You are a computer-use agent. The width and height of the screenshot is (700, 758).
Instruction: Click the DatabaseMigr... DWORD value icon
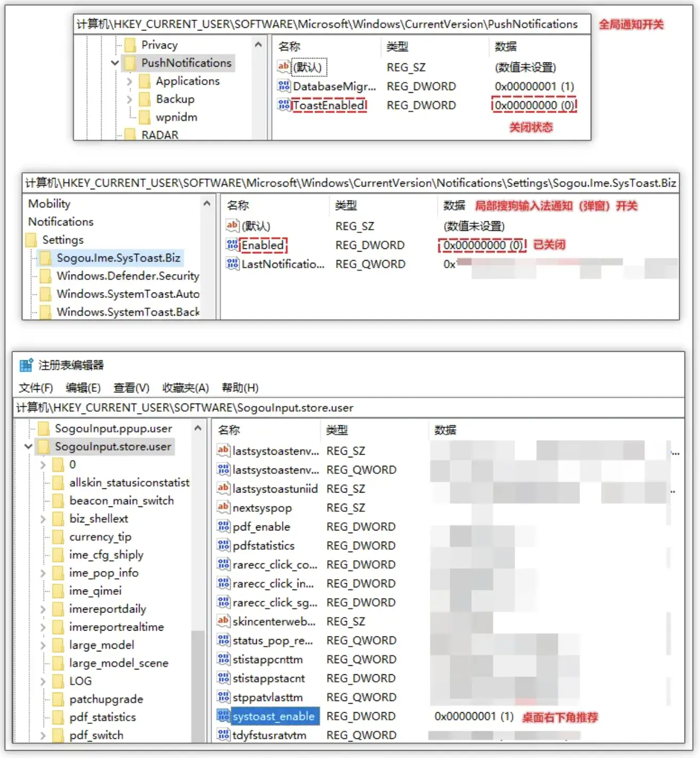point(283,86)
